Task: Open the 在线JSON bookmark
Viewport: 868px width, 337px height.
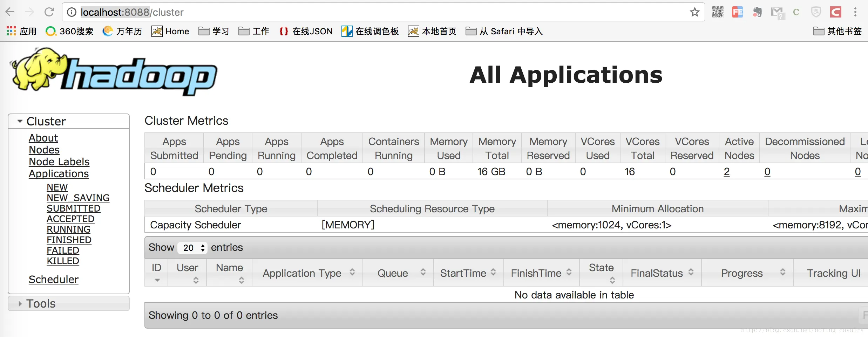Action: pyautogui.click(x=306, y=31)
